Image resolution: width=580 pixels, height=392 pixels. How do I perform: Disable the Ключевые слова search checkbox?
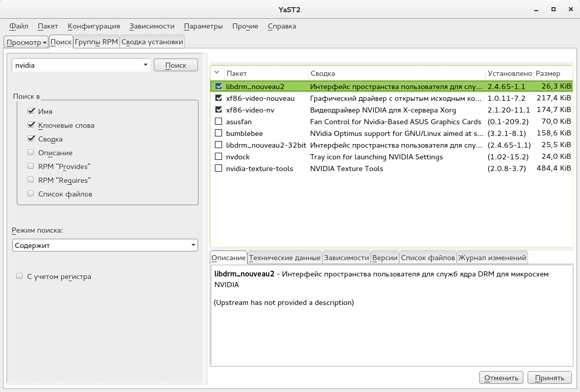coord(31,125)
